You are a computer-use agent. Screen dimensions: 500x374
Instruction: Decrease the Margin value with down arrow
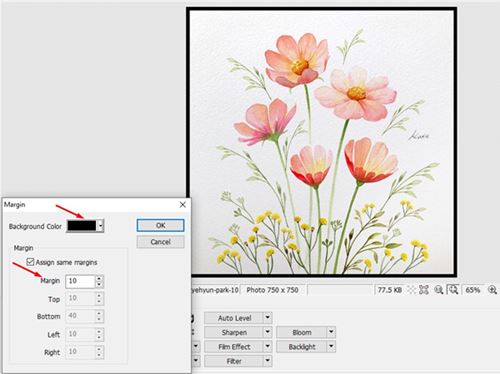point(99,284)
